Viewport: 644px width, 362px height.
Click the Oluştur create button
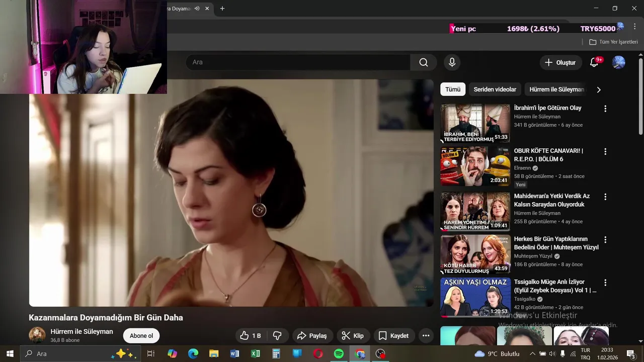point(560,62)
